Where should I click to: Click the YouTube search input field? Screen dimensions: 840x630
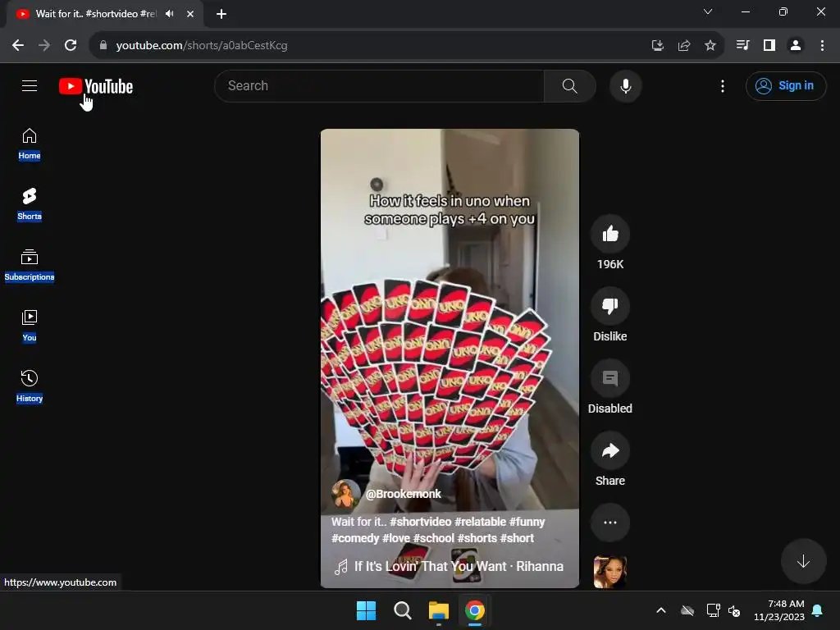379,85
